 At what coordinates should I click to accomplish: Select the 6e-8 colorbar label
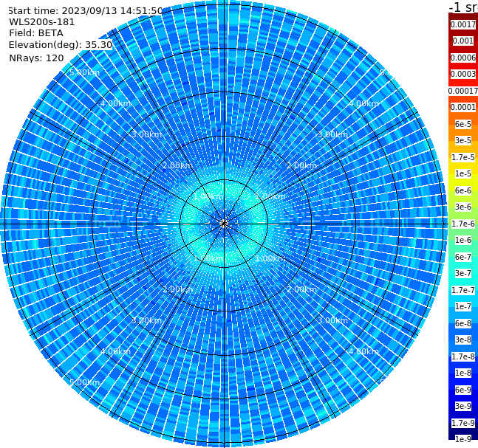coord(463,323)
